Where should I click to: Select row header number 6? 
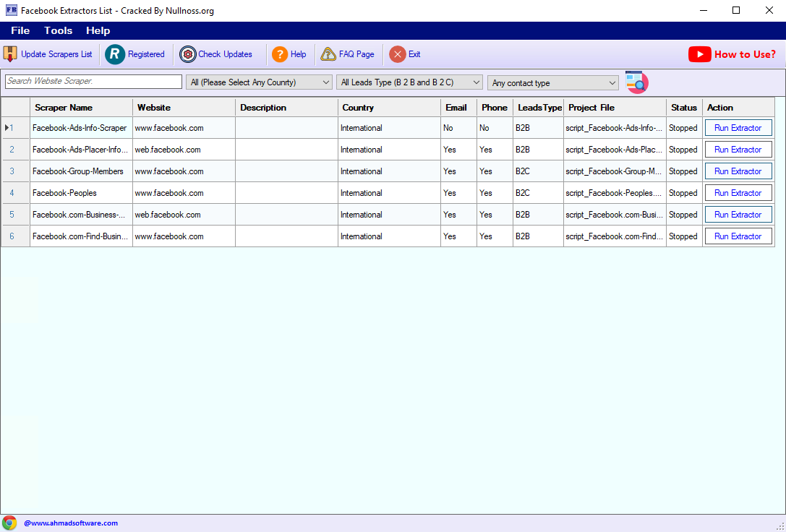click(15, 236)
